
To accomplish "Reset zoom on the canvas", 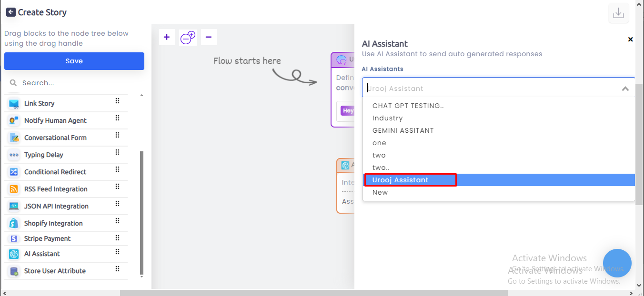I will 188,37.
